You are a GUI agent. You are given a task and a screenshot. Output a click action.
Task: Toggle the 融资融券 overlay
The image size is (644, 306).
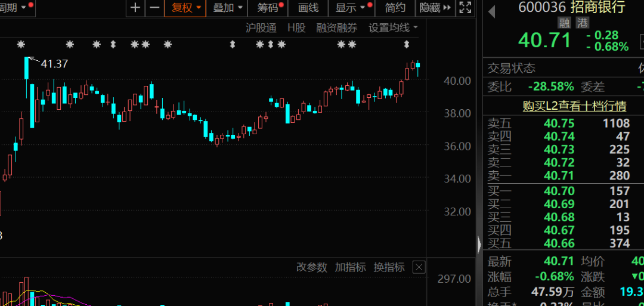337,27
